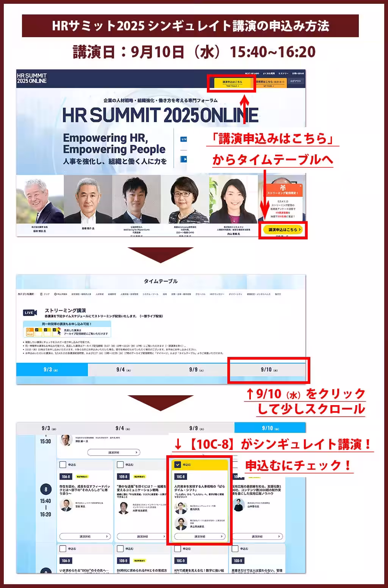
Task: Close the orange streaming promo popup
Action: coord(301,186)
